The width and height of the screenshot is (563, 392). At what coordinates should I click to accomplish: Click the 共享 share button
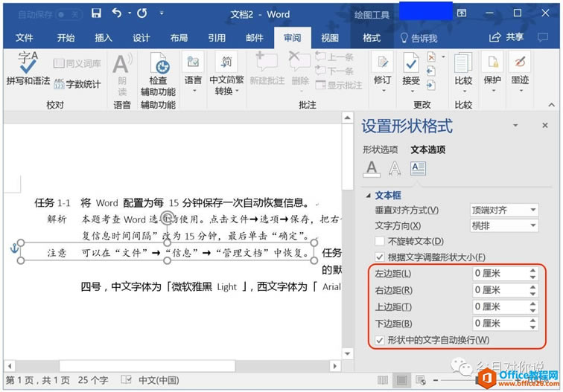506,37
